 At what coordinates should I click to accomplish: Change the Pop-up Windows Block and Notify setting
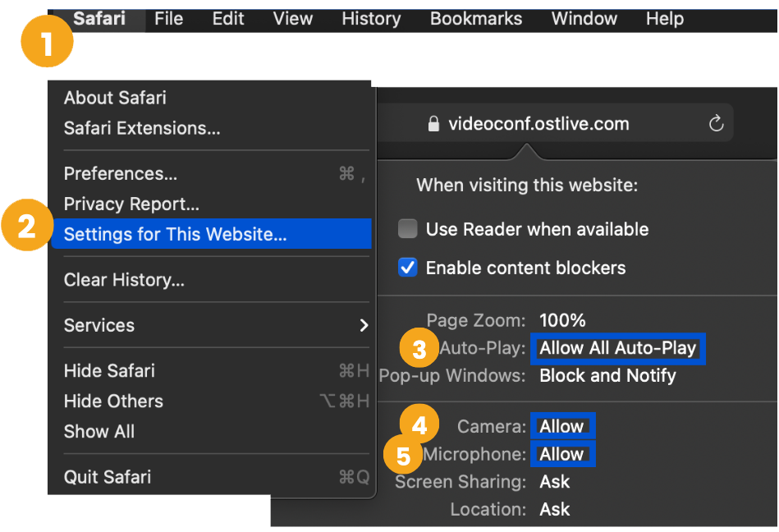pyautogui.click(x=607, y=376)
